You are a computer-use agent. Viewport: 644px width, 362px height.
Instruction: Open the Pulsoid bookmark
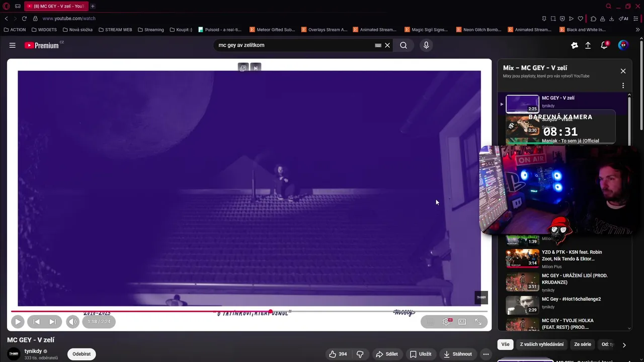(220, 30)
